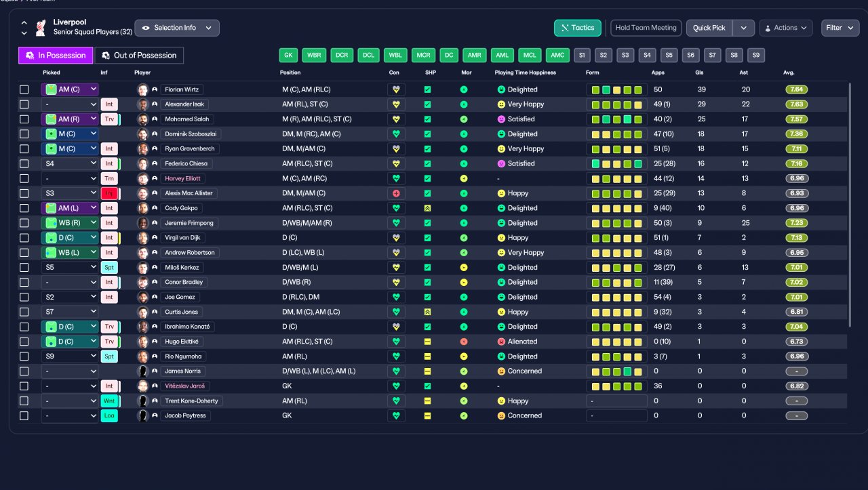This screenshot has width=868, height=490.
Task: Tick the Cody Gakpo row checkbox
Action: tap(24, 208)
